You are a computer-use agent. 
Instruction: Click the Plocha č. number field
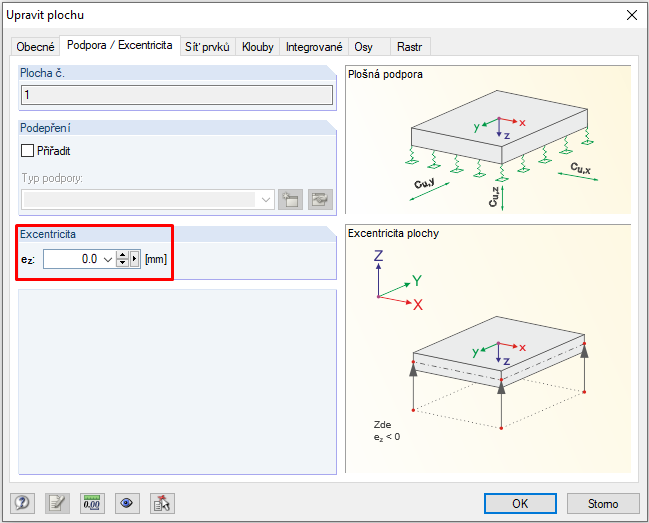click(177, 95)
